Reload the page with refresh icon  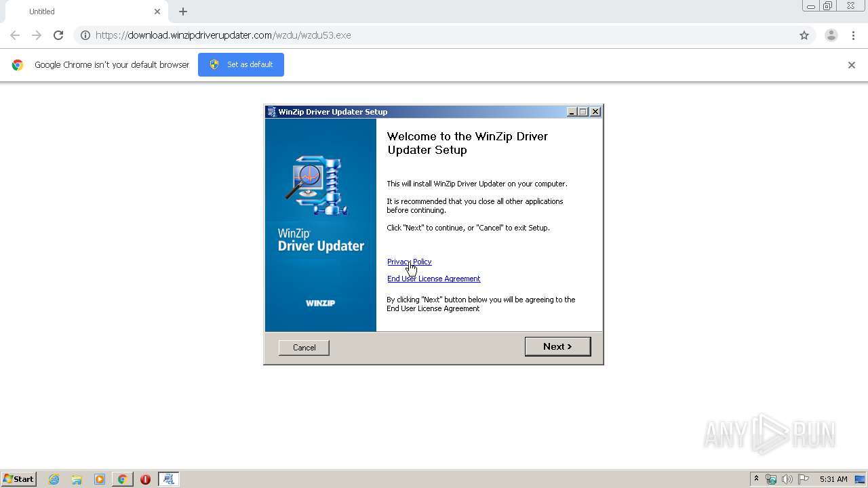click(58, 35)
